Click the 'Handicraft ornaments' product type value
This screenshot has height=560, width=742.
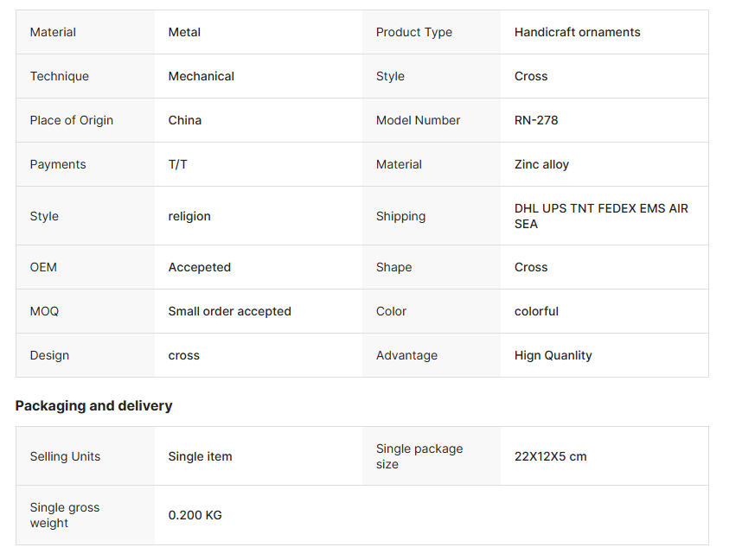click(x=577, y=32)
